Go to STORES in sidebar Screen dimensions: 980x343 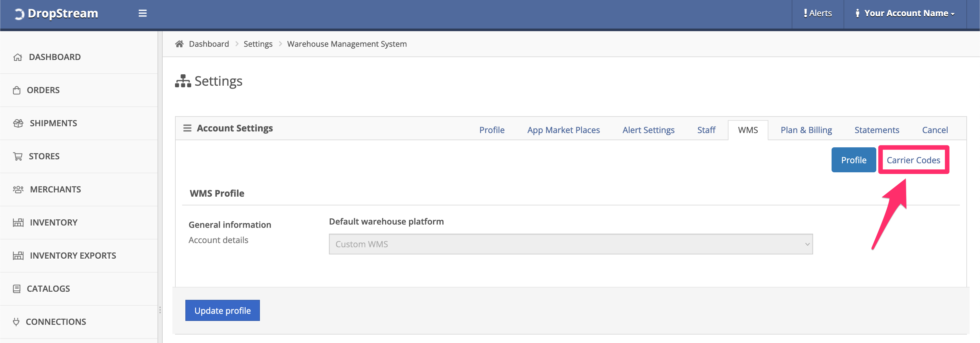[79, 157]
